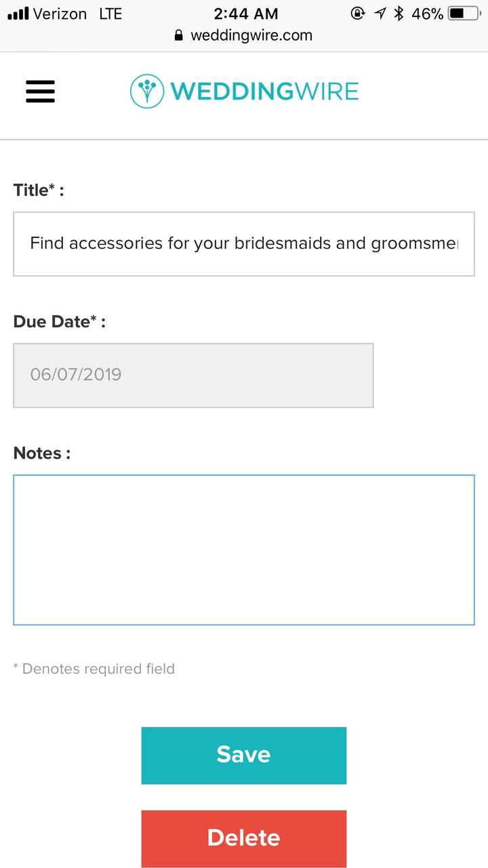Image resolution: width=488 pixels, height=868 pixels.
Task: Open the hamburger navigation menu
Action: pyautogui.click(x=41, y=92)
